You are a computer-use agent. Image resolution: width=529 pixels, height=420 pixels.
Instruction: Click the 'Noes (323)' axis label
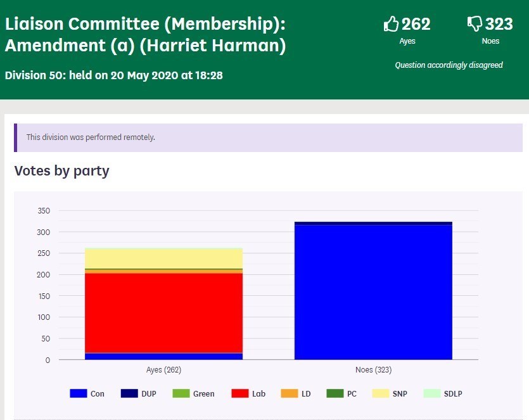pyautogui.click(x=373, y=370)
